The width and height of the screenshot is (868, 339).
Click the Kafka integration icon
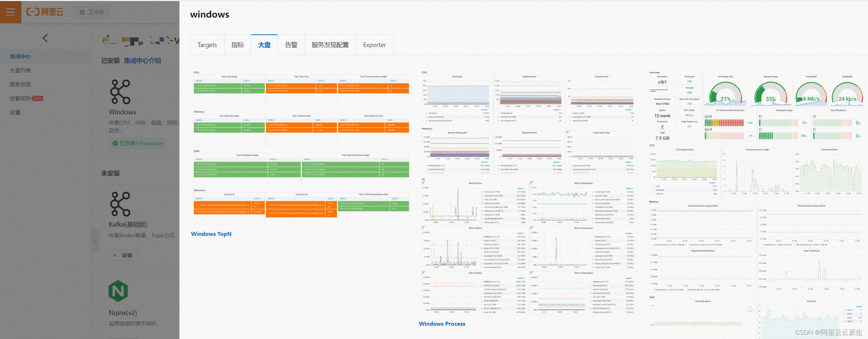click(120, 204)
